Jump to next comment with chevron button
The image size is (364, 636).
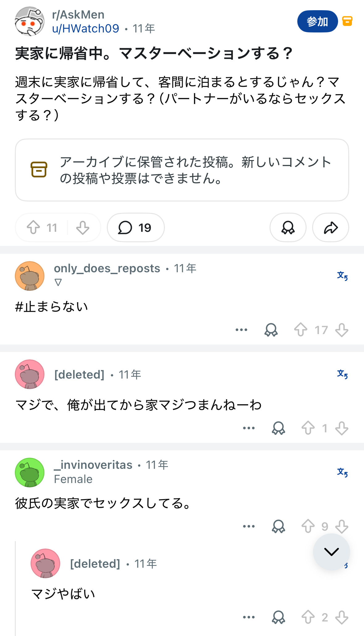tap(331, 552)
